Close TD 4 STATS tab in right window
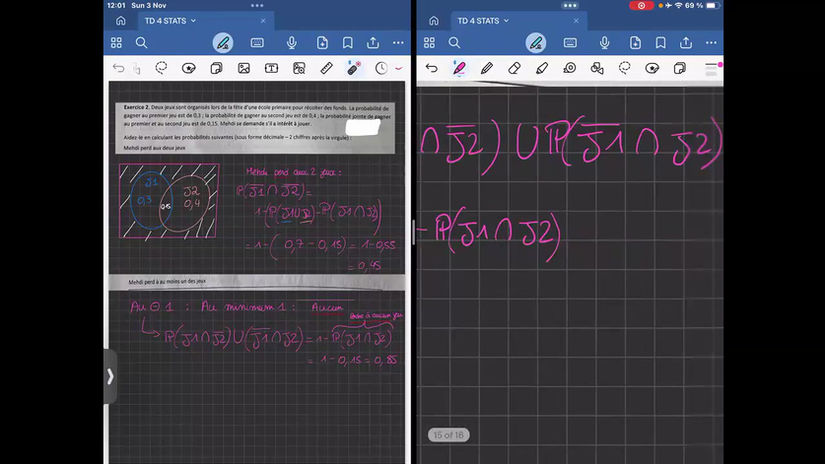The height and width of the screenshot is (464, 825). [576, 21]
